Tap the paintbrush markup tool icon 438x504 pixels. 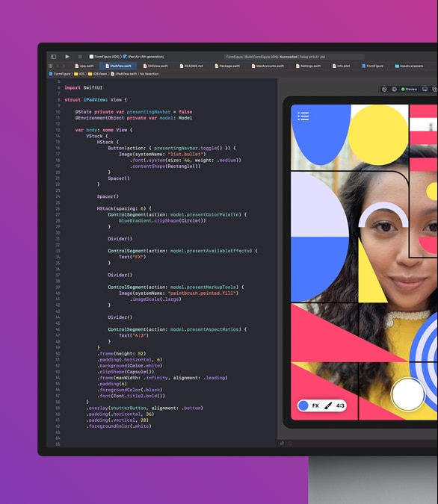pyautogui.click(x=328, y=405)
